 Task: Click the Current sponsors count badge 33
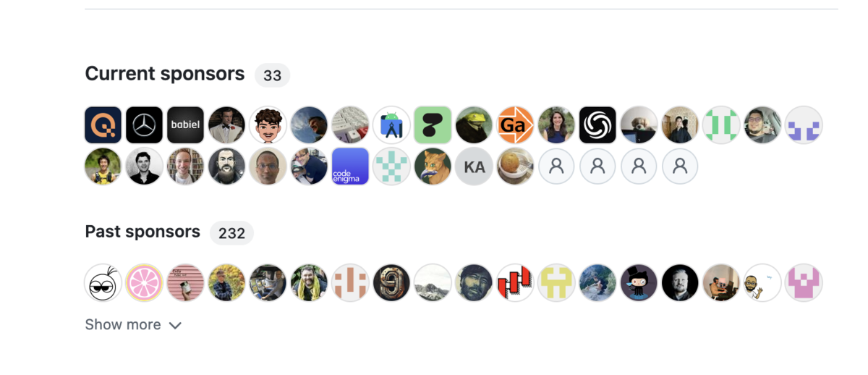pos(272,75)
